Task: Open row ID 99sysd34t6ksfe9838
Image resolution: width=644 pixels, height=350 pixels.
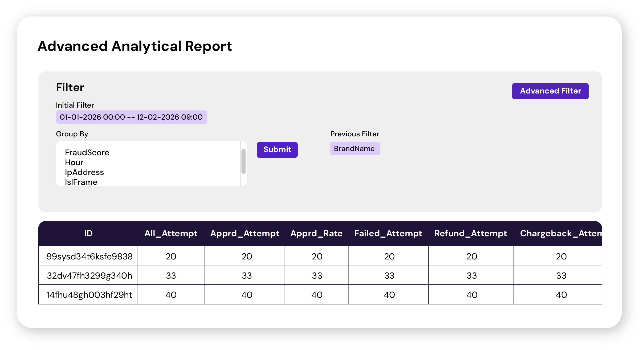Action: 89,256
